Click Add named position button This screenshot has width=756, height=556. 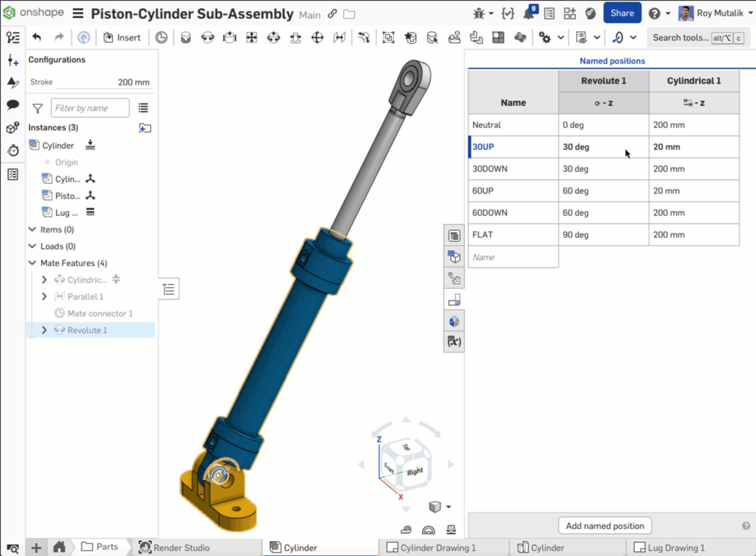604,526
